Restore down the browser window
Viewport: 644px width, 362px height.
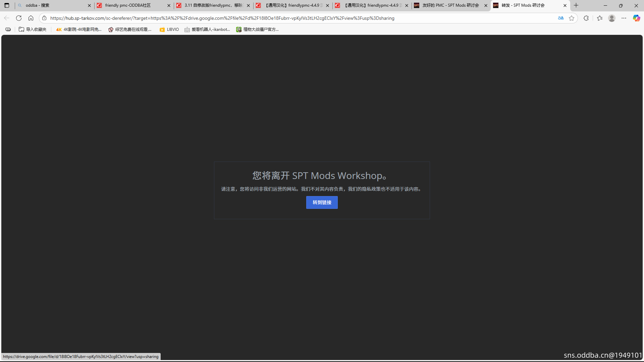point(621,5)
